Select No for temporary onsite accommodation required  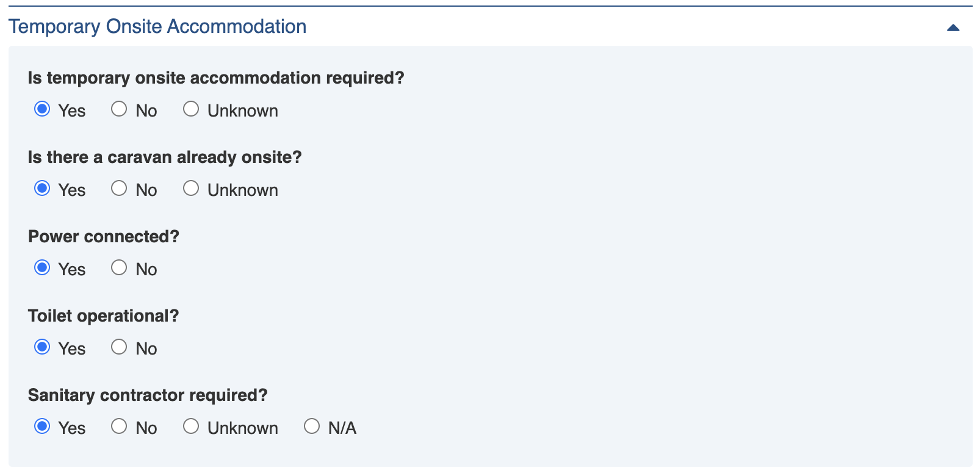119,109
